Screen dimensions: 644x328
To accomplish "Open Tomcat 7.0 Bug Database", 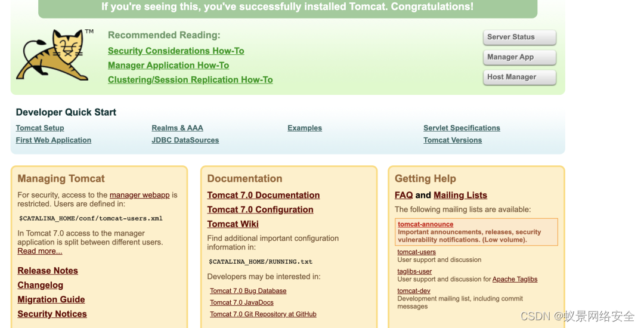I will pos(248,290).
